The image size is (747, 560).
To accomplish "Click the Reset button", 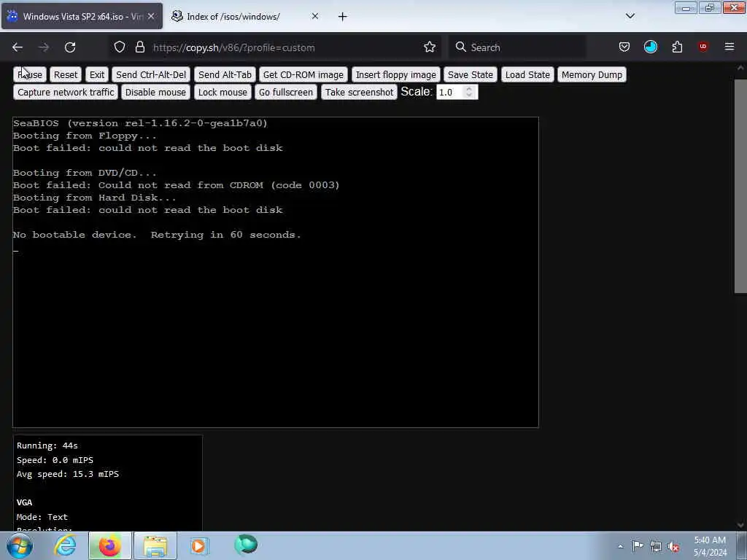I will click(65, 75).
